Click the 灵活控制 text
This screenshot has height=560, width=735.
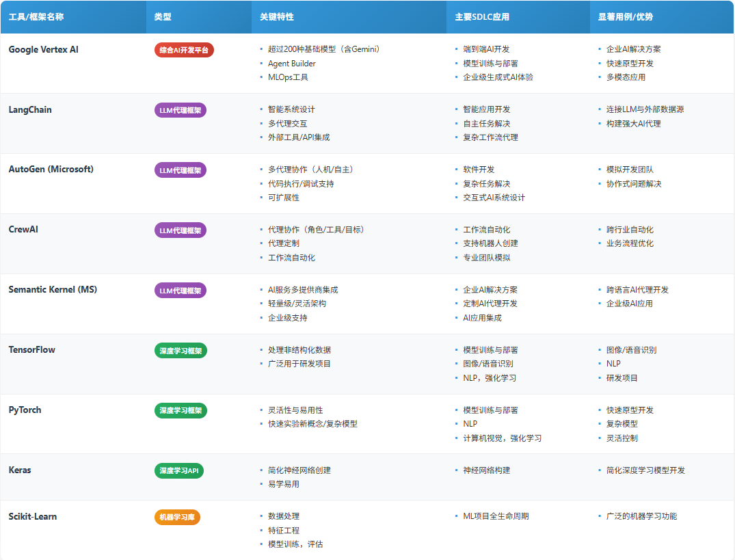pyautogui.click(x=622, y=438)
